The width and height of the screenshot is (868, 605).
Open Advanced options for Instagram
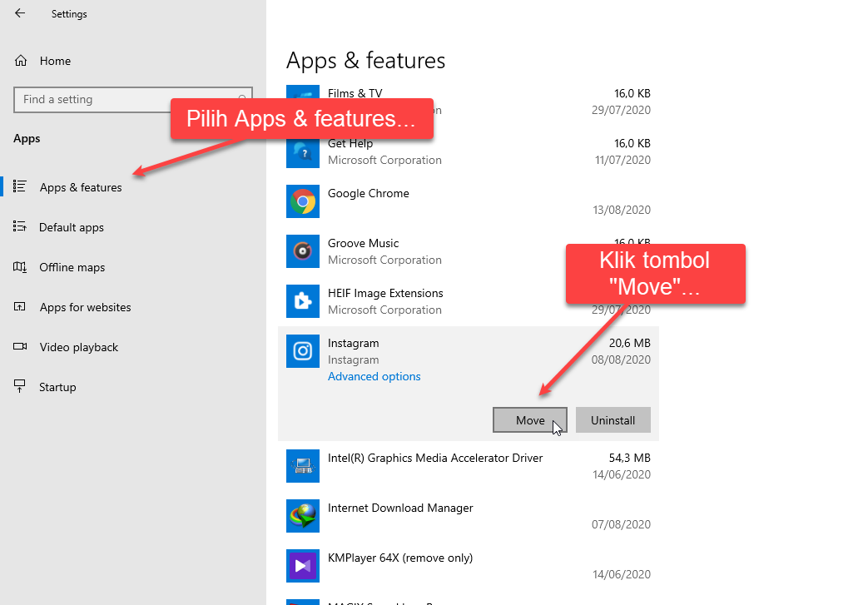374,376
